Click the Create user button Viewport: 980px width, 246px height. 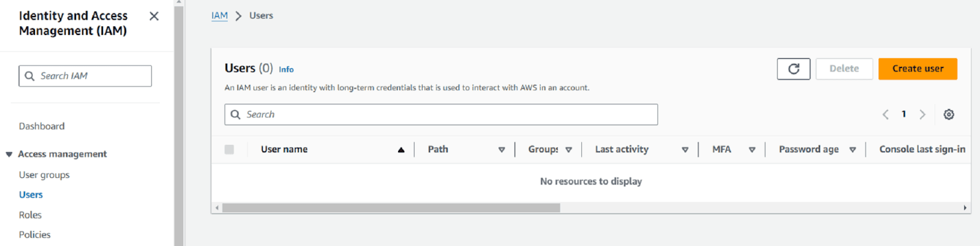coord(917,69)
